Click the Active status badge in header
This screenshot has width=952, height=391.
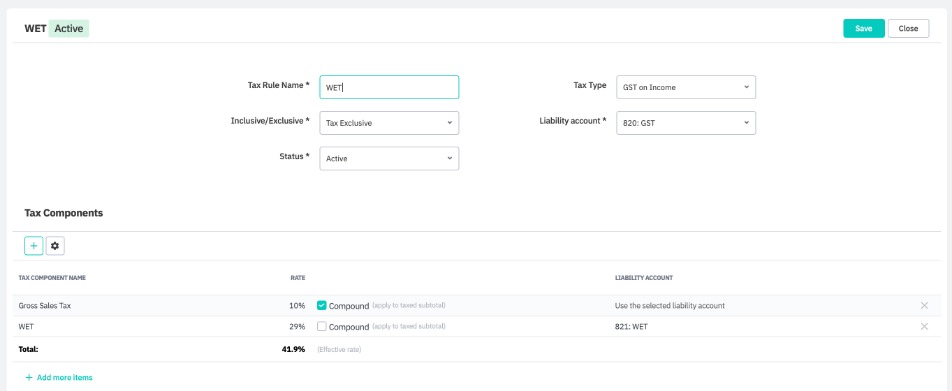click(x=69, y=29)
